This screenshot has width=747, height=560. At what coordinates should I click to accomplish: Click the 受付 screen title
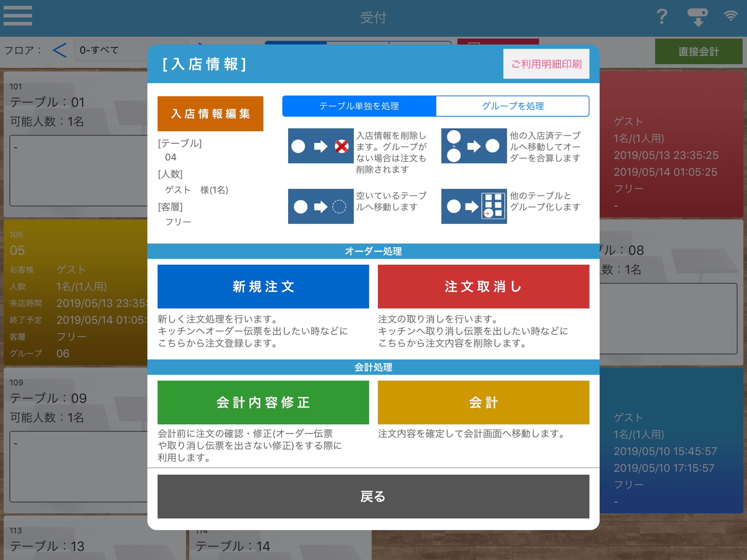[373, 17]
